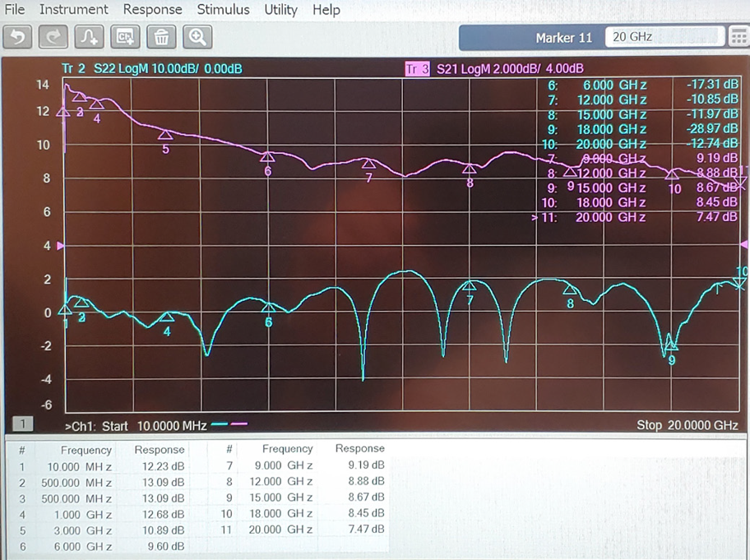Click the Marker 11 frequency input field
The image size is (750, 560).
[664, 37]
